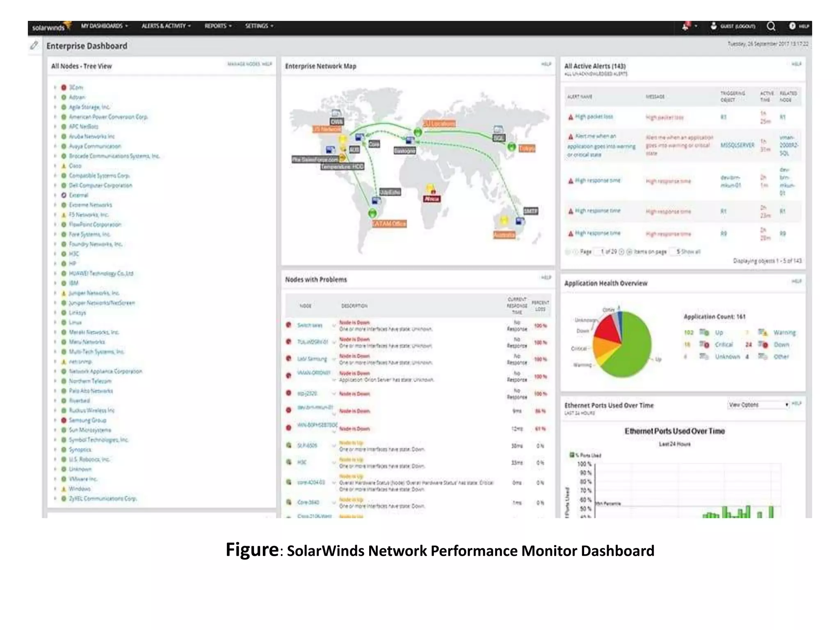
Task: Click the Africa map node label
Action: [x=431, y=199]
